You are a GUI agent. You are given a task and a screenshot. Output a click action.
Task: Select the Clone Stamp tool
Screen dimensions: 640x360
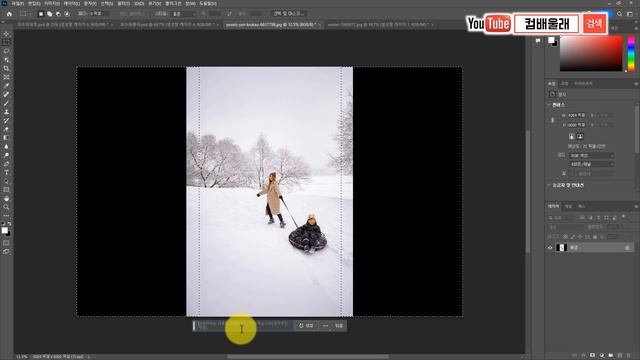click(x=6, y=112)
